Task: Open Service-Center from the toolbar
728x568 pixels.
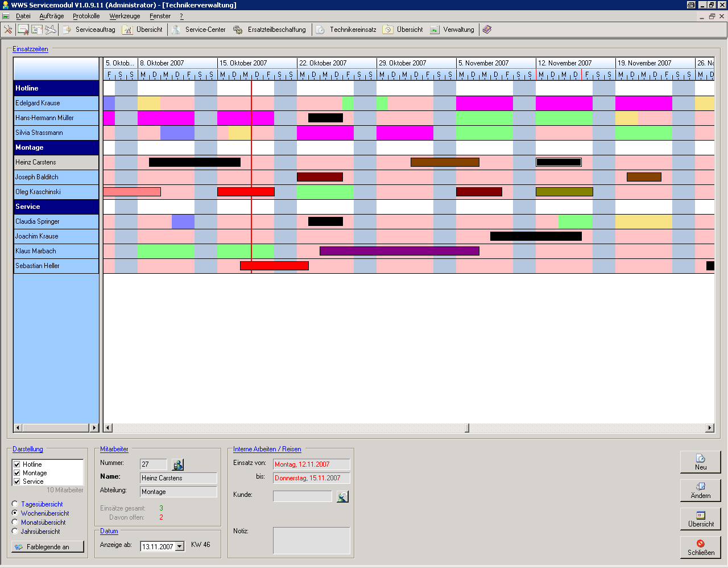Action: point(198,30)
